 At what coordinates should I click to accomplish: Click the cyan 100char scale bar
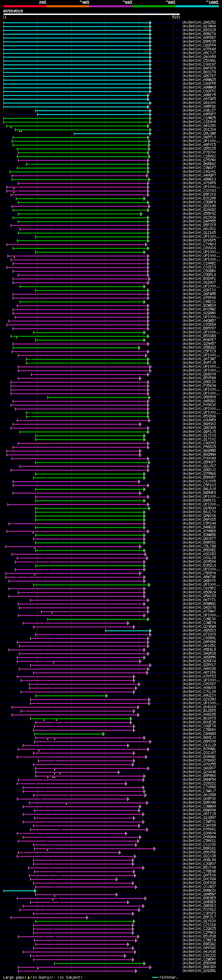coord(155,977)
